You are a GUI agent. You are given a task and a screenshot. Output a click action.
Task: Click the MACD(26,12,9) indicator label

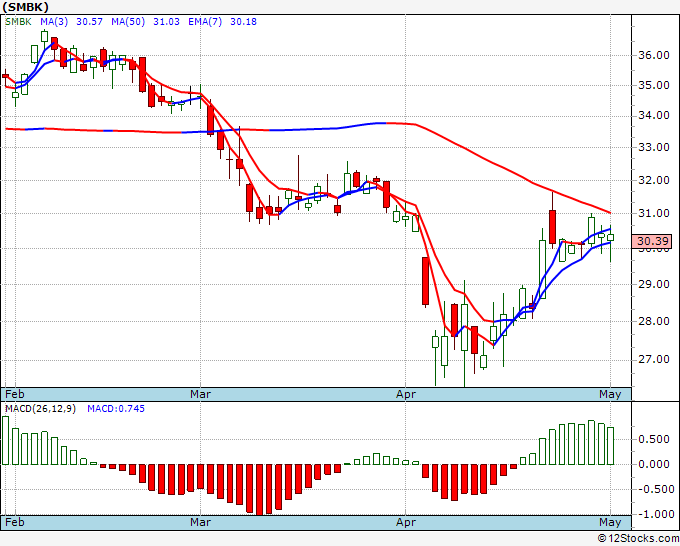(x=40, y=409)
